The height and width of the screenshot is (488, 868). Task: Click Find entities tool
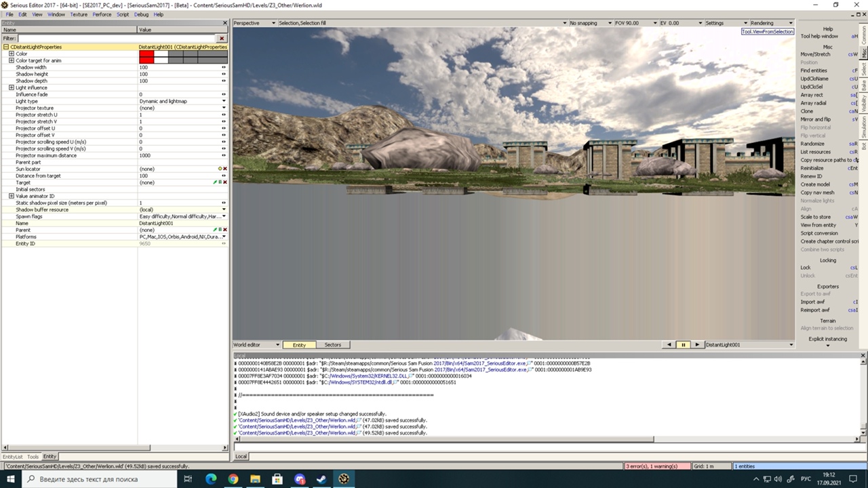point(814,70)
